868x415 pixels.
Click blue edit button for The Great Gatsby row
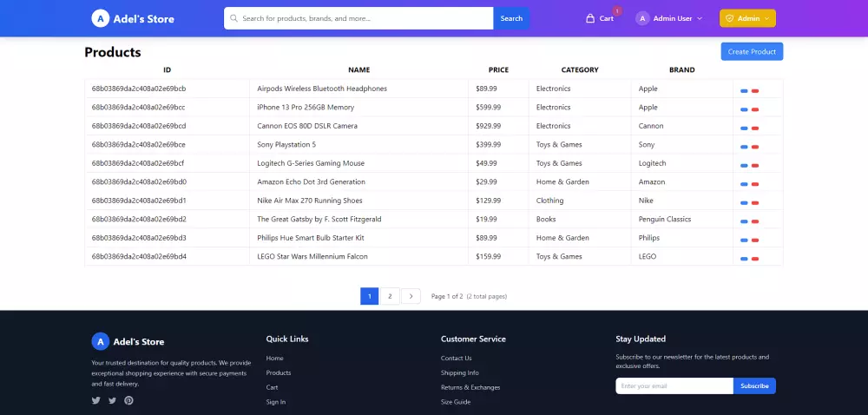(x=744, y=221)
